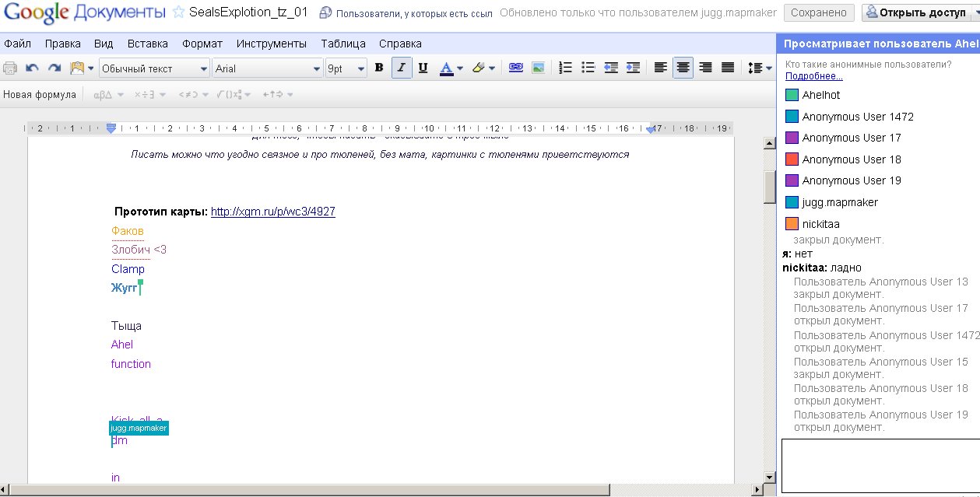Select 'Anonymous User 19' in viewers list
The image size is (980, 497).
point(852,180)
